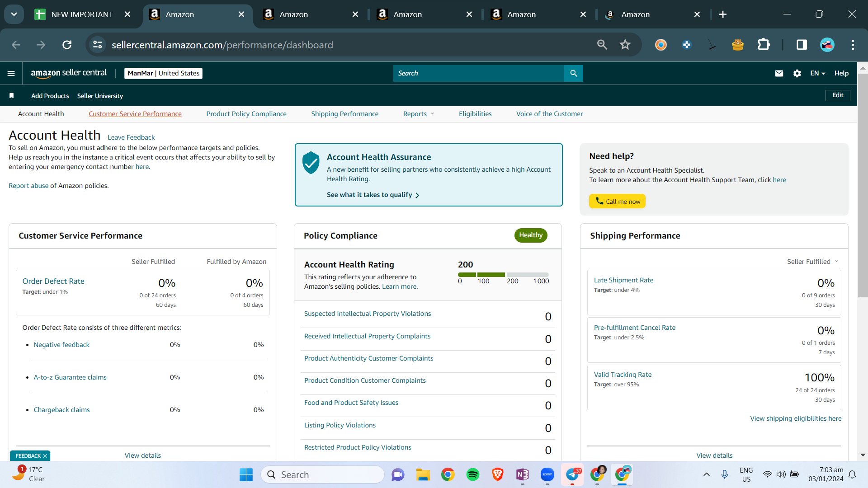
Task: Click the search magnifier button
Action: (574, 73)
